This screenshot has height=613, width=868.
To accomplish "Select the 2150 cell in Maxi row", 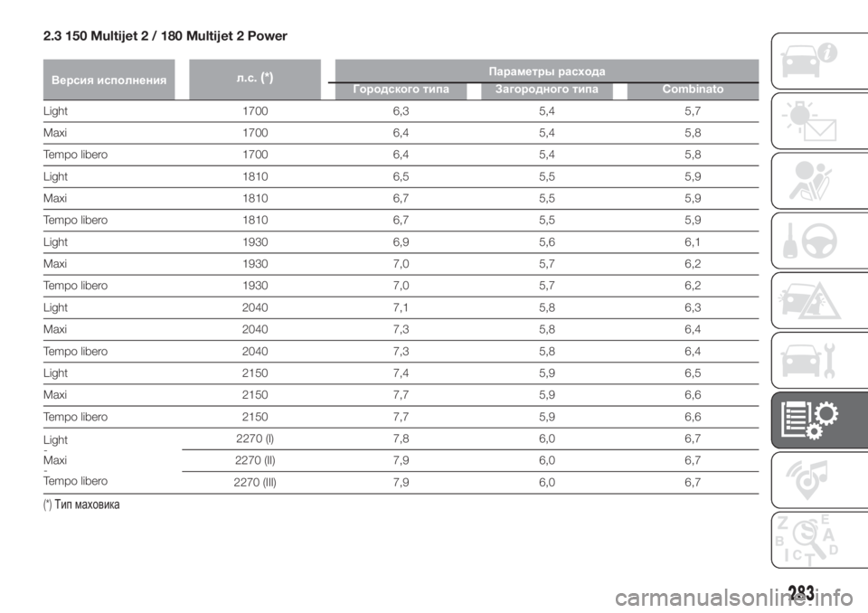I will (255, 395).
